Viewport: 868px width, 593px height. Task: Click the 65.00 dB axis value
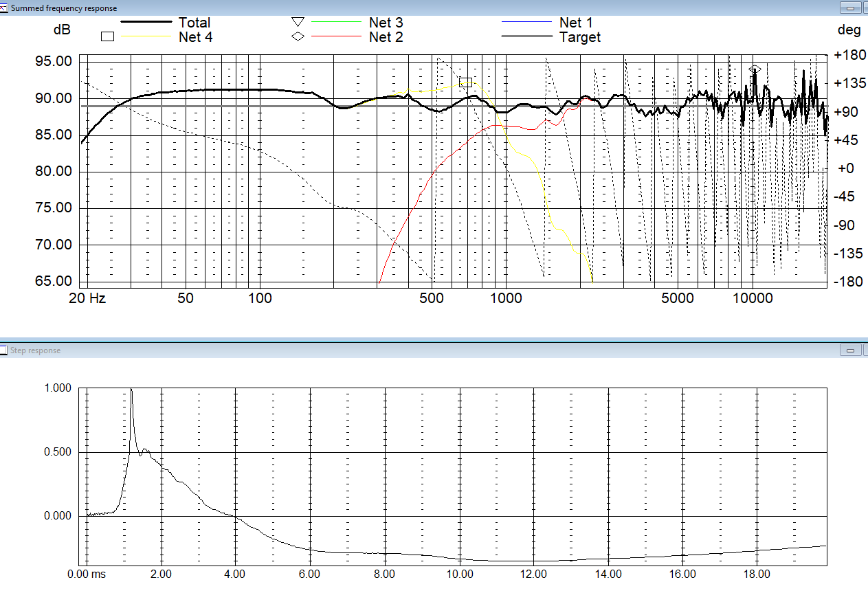point(53,281)
